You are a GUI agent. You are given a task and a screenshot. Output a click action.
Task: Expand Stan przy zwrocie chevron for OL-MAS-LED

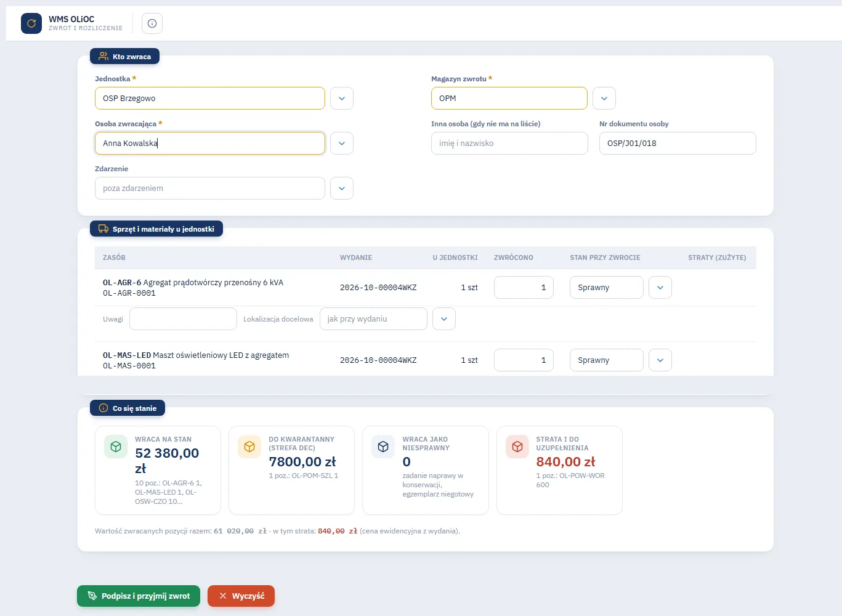[660, 360]
